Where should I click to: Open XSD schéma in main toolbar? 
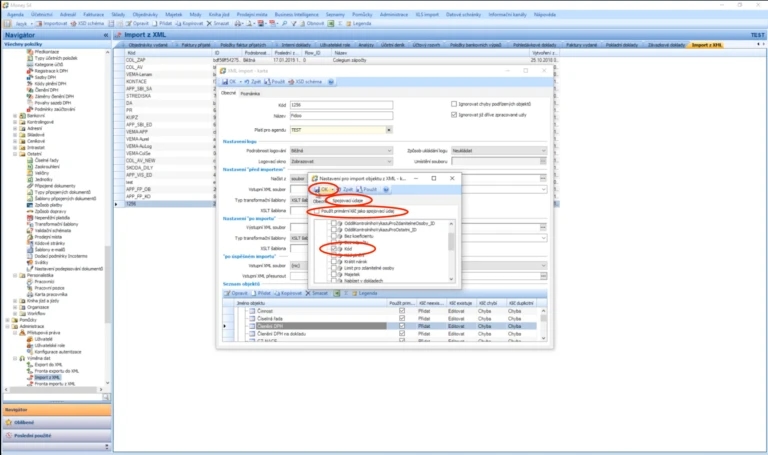click(87, 24)
